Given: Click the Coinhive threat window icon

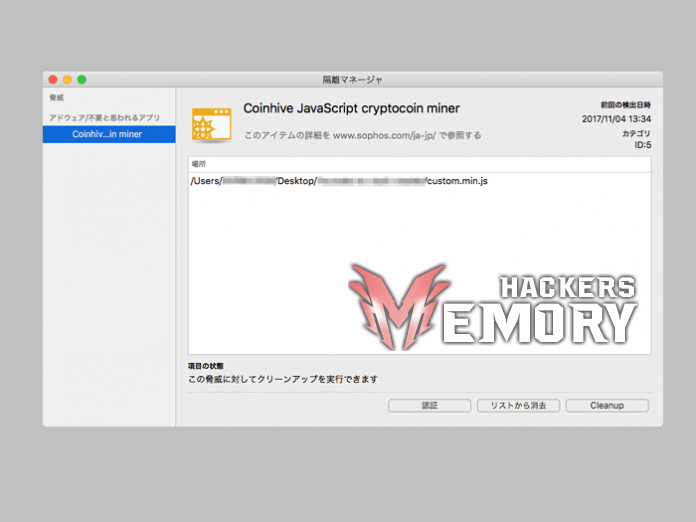Looking at the screenshot, I should 212,125.
